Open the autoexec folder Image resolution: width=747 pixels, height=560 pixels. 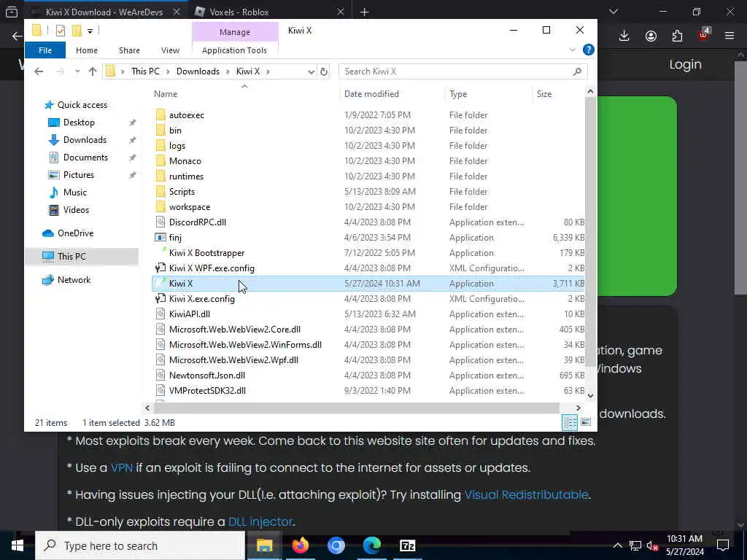point(186,115)
